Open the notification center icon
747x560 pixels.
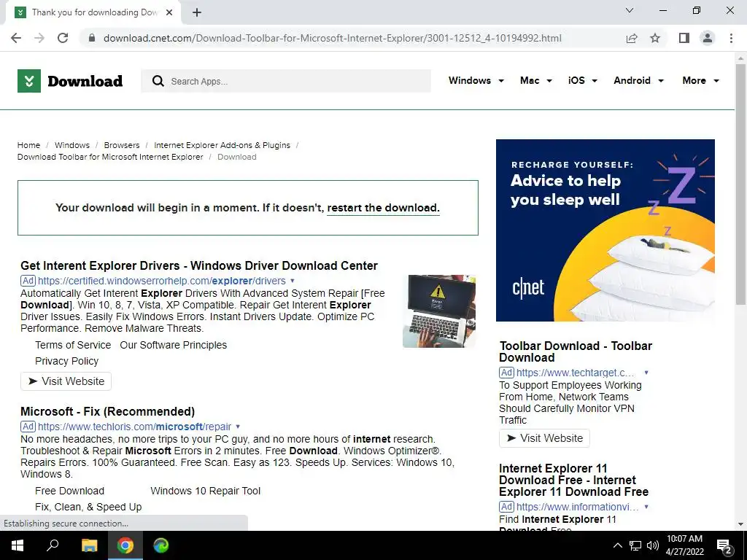[x=724, y=545]
